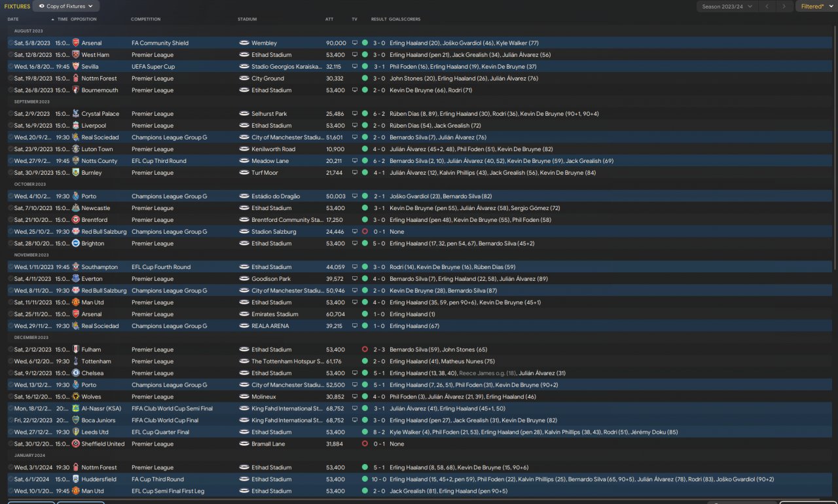Tick the selection circle for the Burnley fixture
Image resolution: width=838 pixels, height=504 pixels.
[10, 173]
